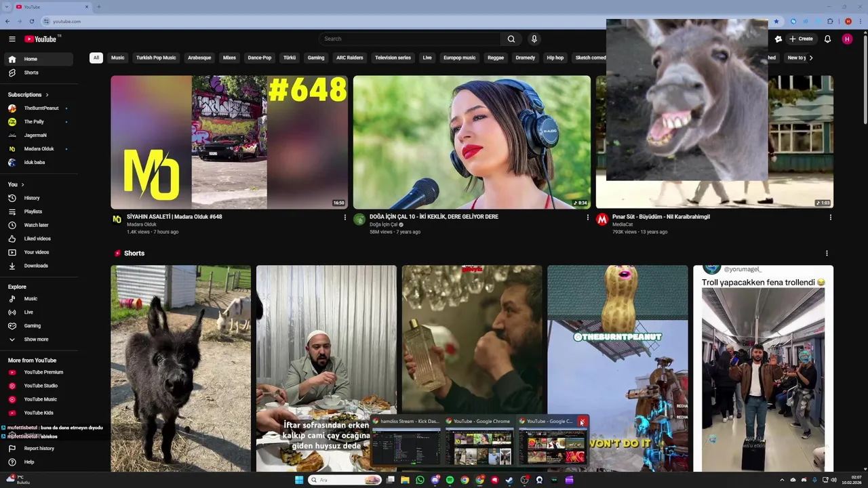The height and width of the screenshot is (488, 868).
Task: Open Watch later in the sidebar
Action: click(x=39, y=225)
